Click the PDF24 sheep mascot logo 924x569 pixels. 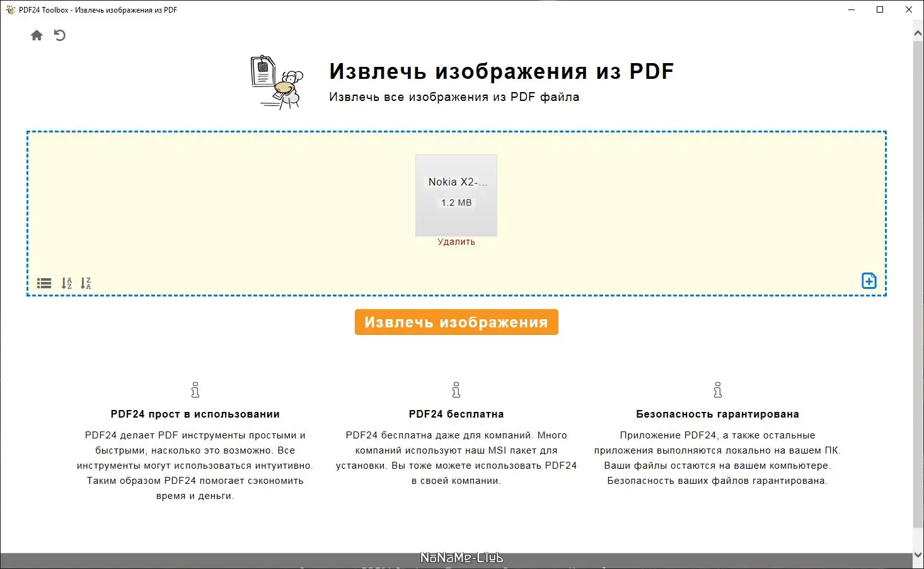277,82
